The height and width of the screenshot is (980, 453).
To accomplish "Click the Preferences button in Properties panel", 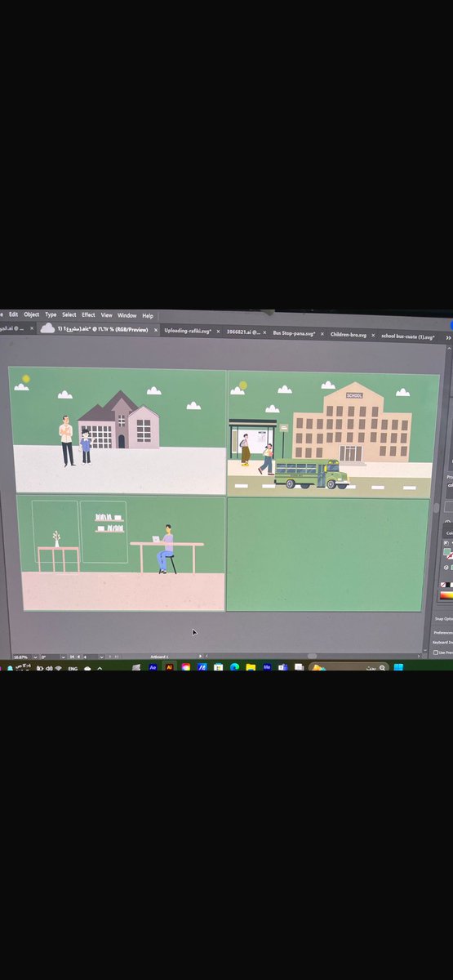I will coord(443,632).
